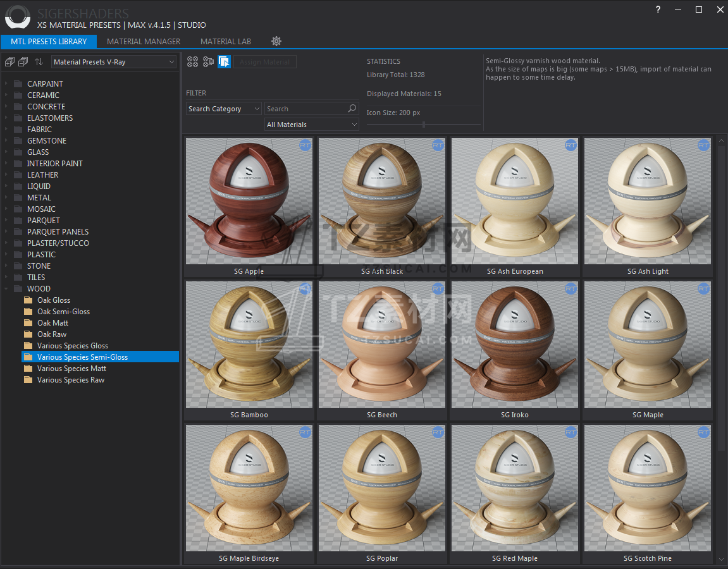Image resolution: width=728 pixels, height=569 pixels.
Task: Open settings with the gear icon
Action: tap(276, 41)
